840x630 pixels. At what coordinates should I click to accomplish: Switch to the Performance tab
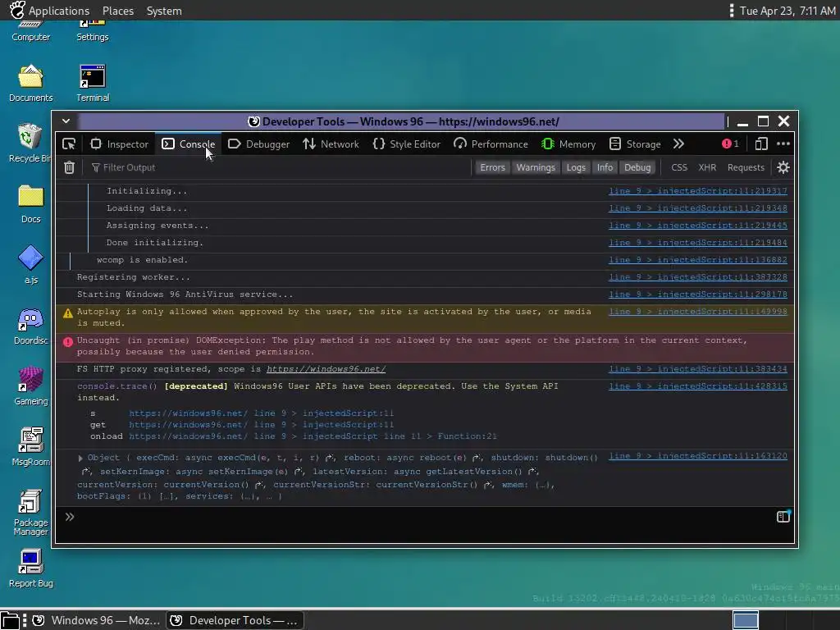pos(491,144)
